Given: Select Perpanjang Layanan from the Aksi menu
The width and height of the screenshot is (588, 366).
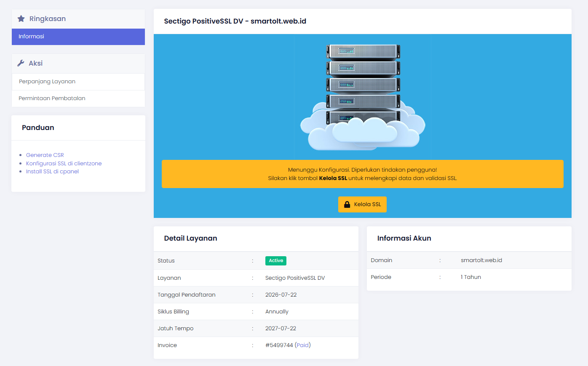Looking at the screenshot, I should (x=78, y=82).
